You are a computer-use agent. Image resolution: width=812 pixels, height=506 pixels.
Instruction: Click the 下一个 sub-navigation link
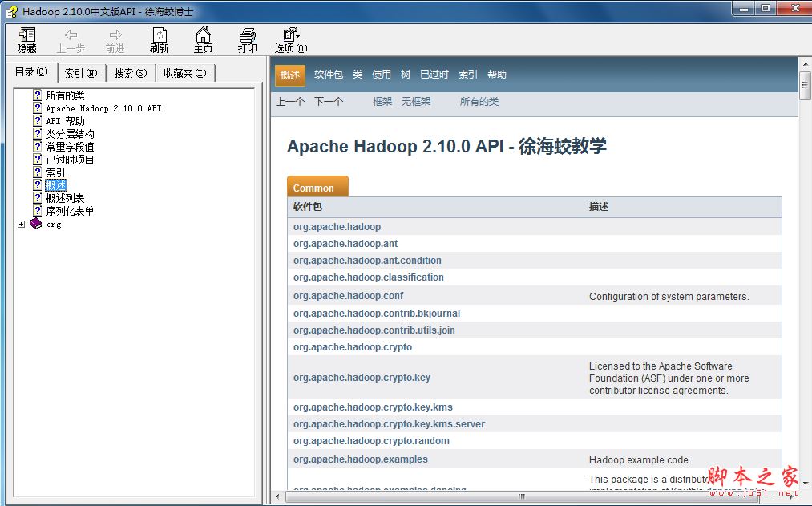pos(329,102)
